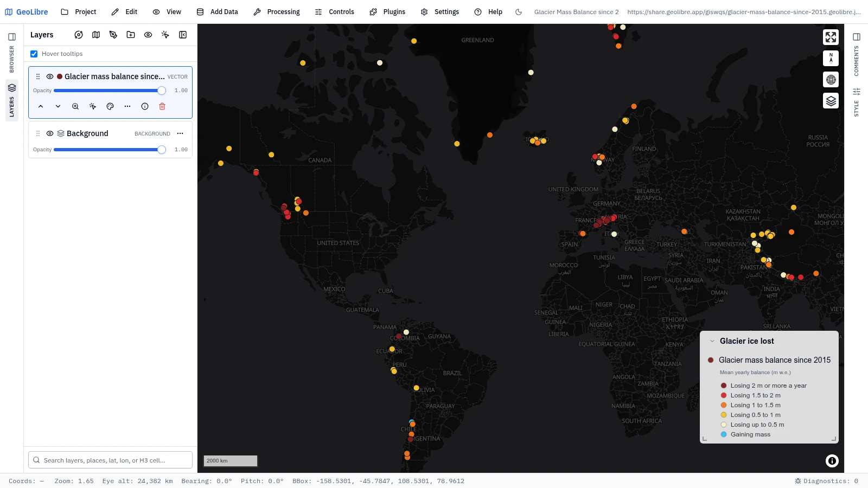Click the cursor-click select icon in Layers header
The height and width of the screenshot is (488, 868).
pos(165,35)
